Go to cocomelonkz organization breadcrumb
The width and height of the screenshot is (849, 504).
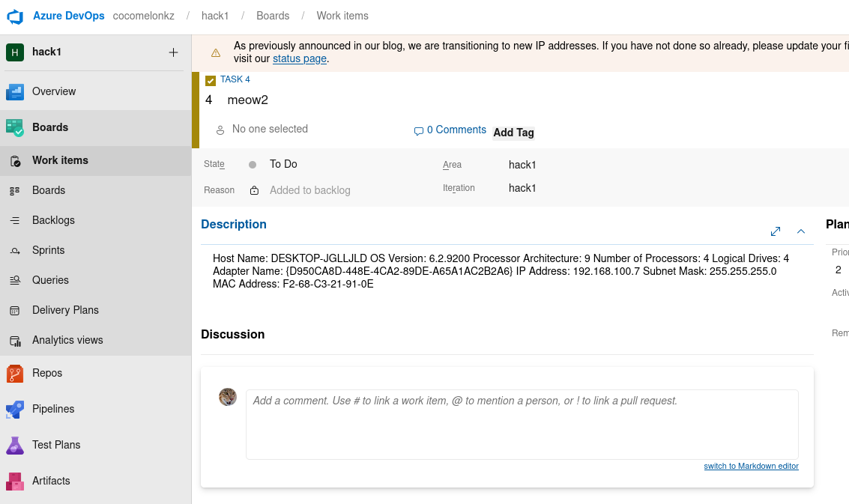pyautogui.click(x=143, y=16)
